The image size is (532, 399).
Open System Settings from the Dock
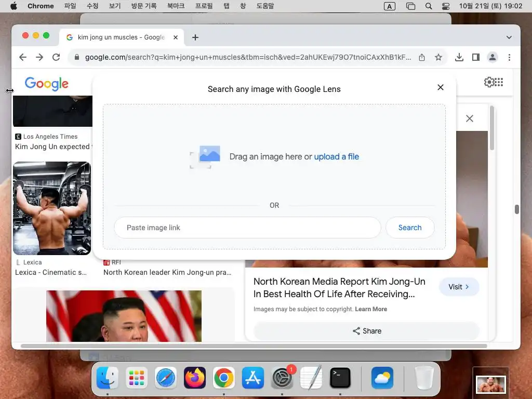tap(282, 378)
